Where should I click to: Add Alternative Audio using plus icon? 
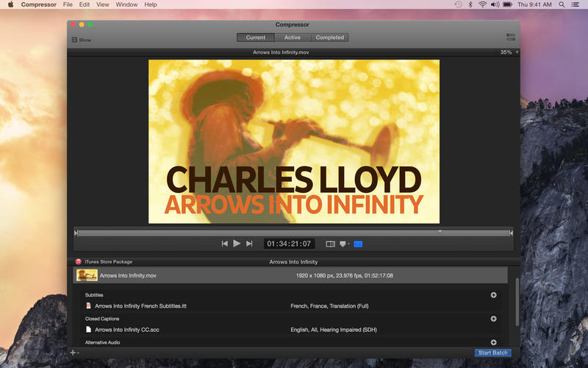493,342
